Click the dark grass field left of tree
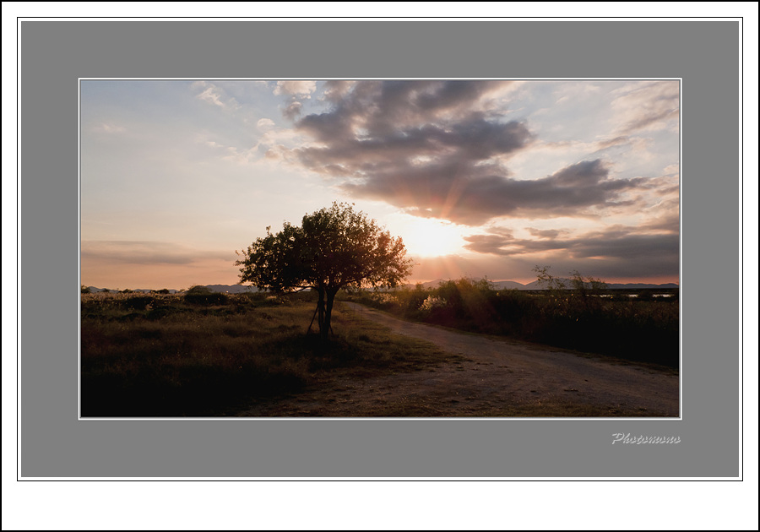The width and height of the screenshot is (760, 532). [x=169, y=355]
